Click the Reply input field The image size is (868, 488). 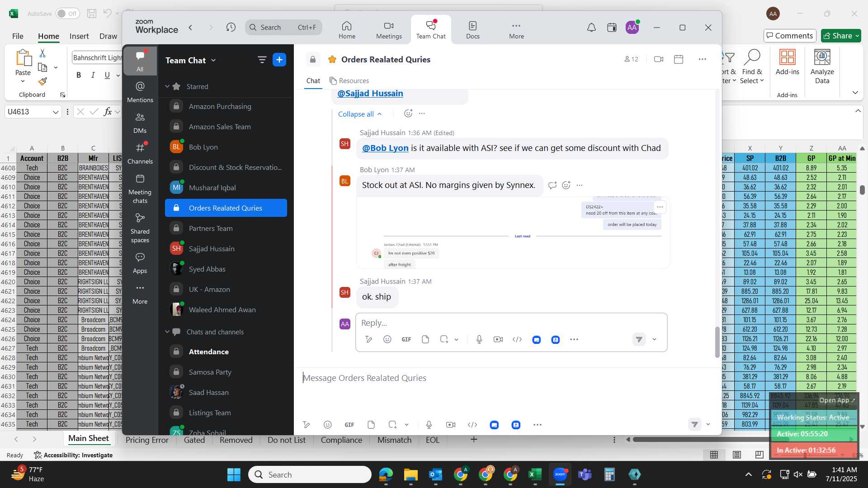511,323
